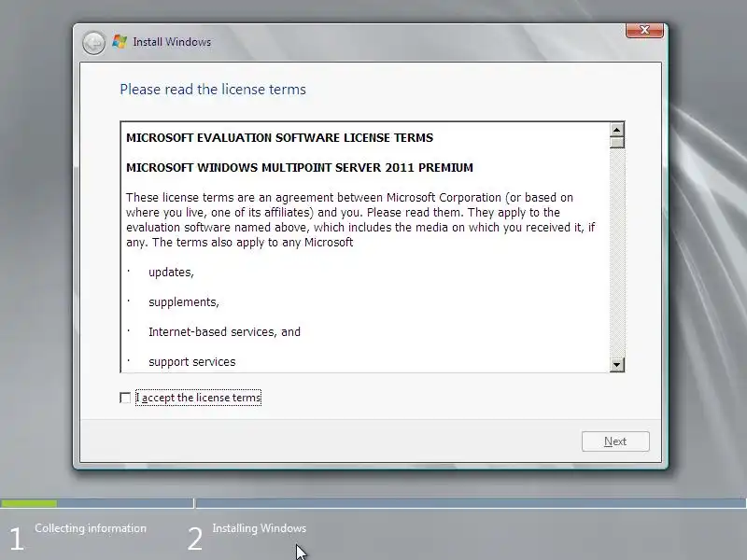Click the license scrollbar down arrow
This screenshot has height=560, width=747.
(x=617, y=365)
